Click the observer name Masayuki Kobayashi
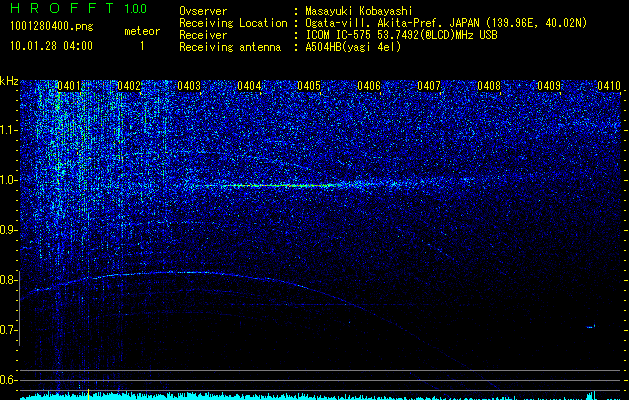The height and width of the screenshot is (400, 629). (x=359, y=11)
